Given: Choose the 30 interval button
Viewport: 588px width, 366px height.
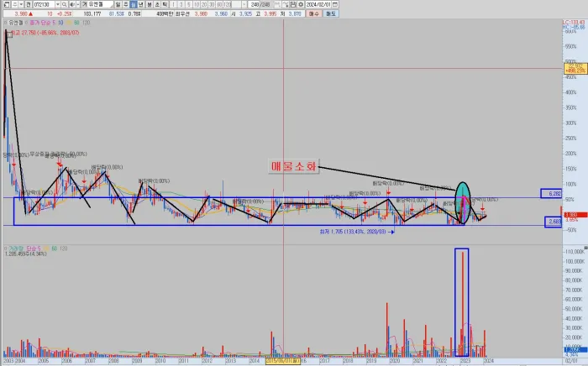Looking at the screenshot, I should tap(212, 4).
